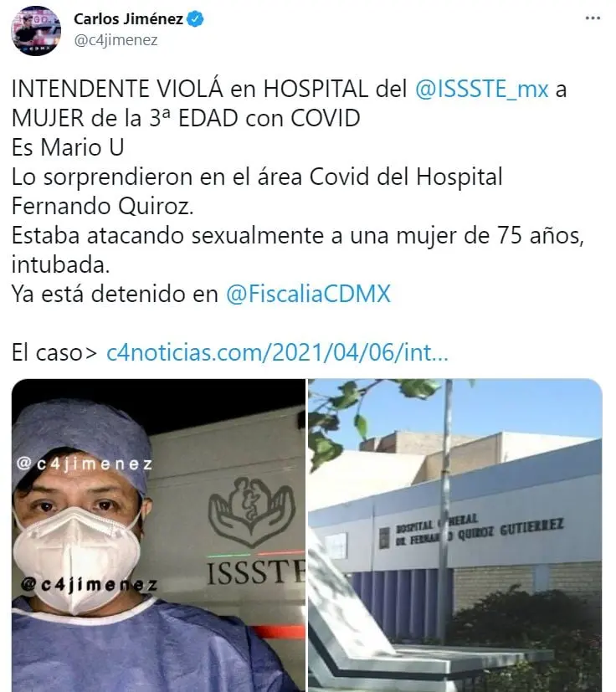The image size is (616, 692).
Task: Open the hospital building photo
Action: (x=455, y=535)
